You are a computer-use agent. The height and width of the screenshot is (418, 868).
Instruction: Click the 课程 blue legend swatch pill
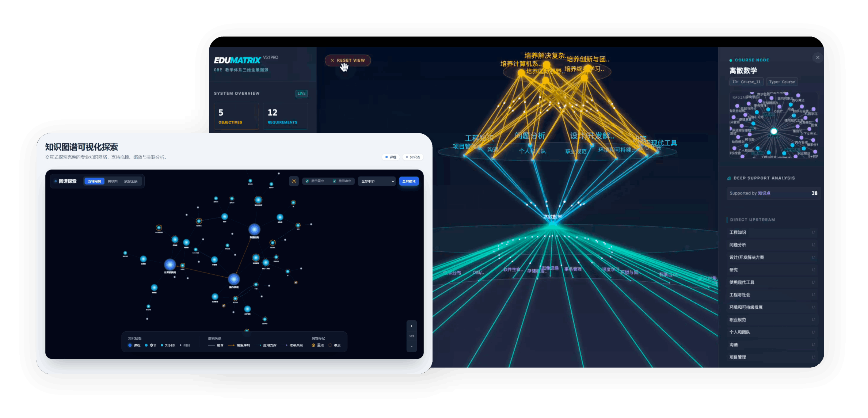391,157
